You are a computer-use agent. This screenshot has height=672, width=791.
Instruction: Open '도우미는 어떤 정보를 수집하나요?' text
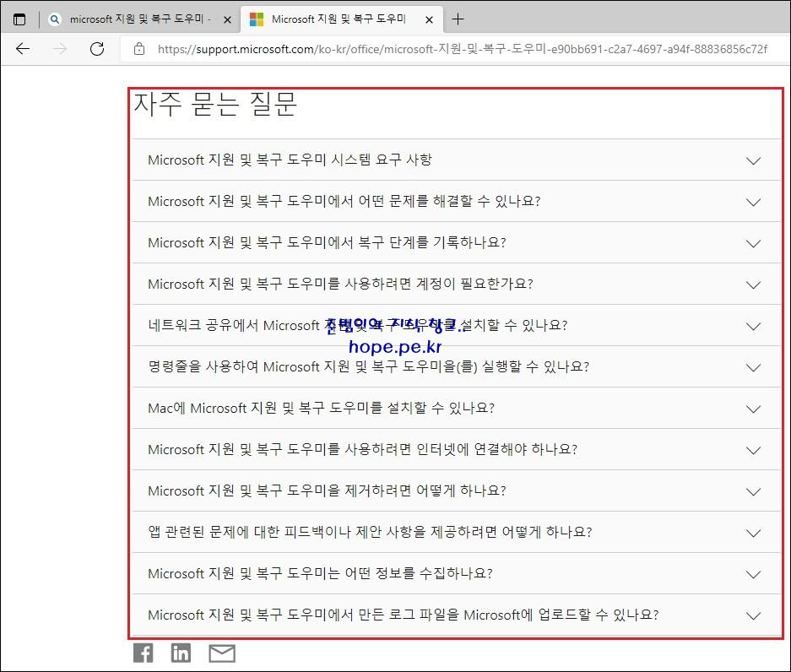[x=390, y=573]
